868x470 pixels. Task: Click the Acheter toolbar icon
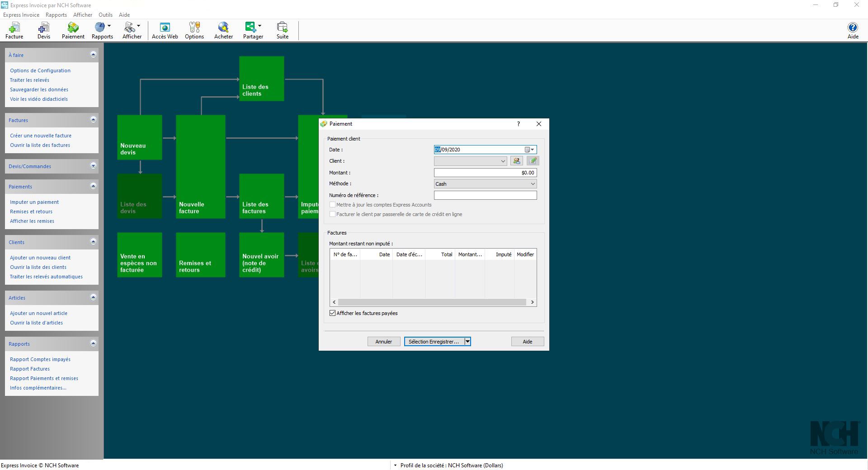(224, 31)
